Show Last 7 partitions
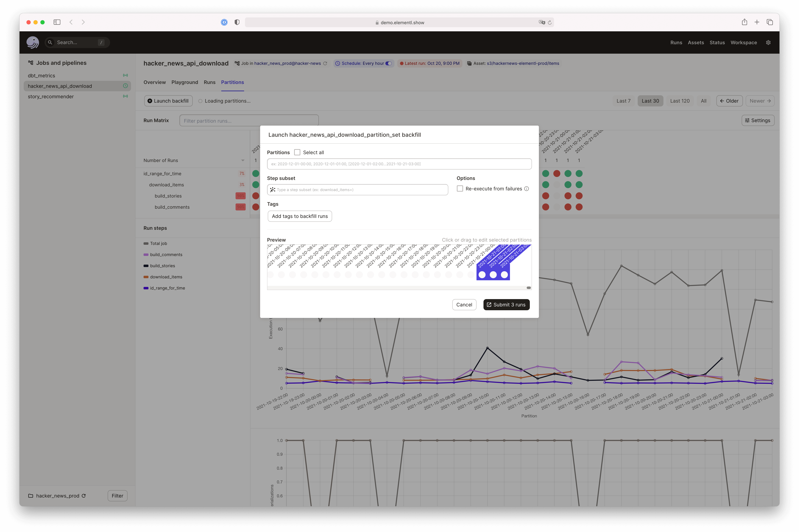Screen dimensions: 799x532 pos(623,101)
